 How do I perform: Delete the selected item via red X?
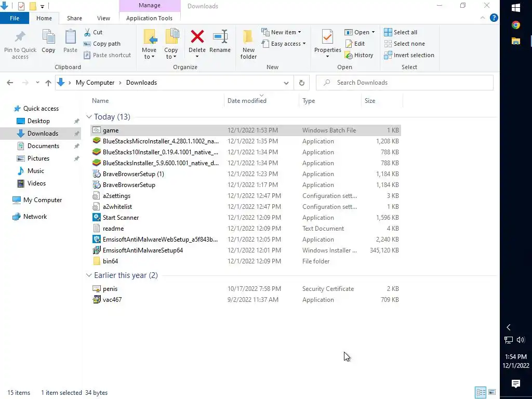(x=197, y=37)
